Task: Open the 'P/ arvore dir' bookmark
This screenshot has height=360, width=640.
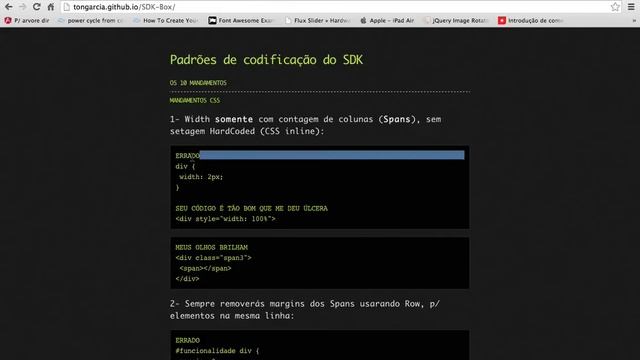Action: [x=27, y=20]
